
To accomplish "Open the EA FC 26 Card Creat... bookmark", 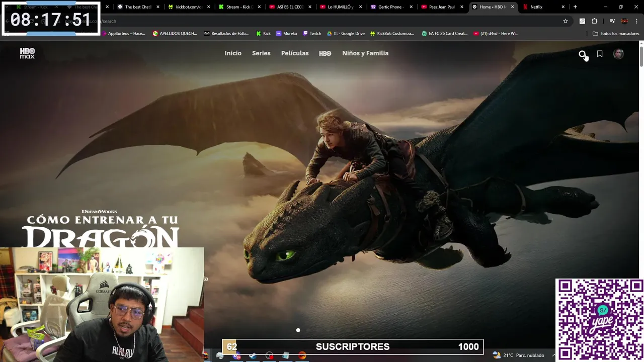I will click(444, 34).
